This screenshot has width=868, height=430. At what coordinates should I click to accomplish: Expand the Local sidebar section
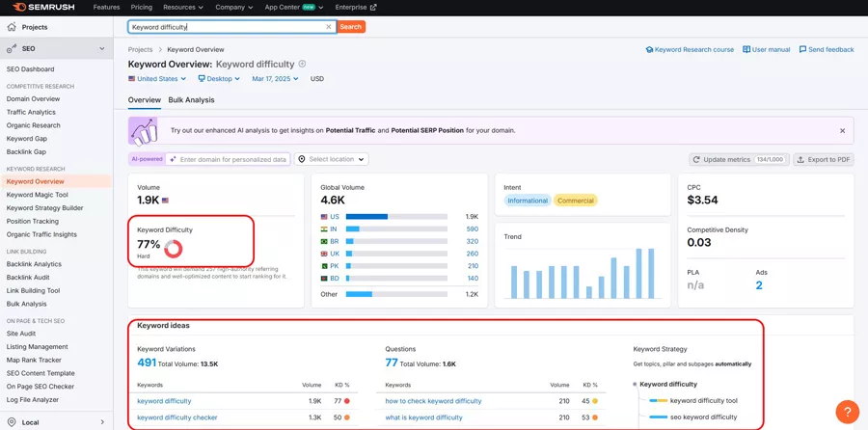[x=102, y=422]
